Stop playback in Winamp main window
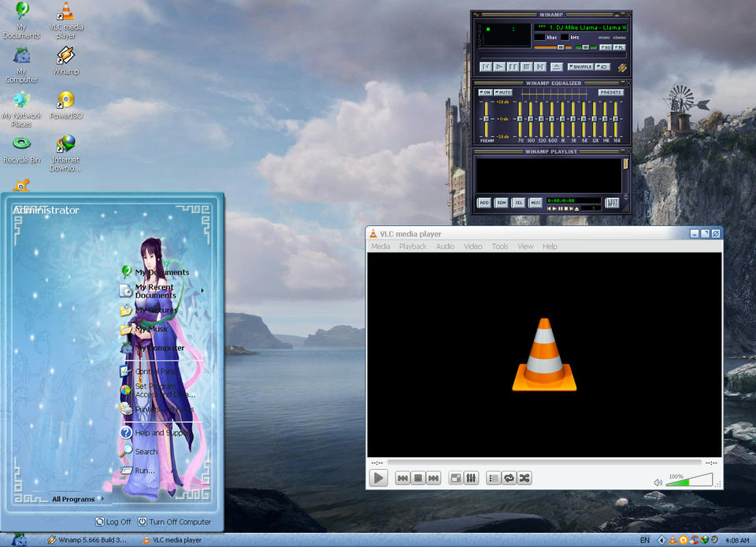The height and width of the screenshot is (547, 756). [x=527, y=67]
